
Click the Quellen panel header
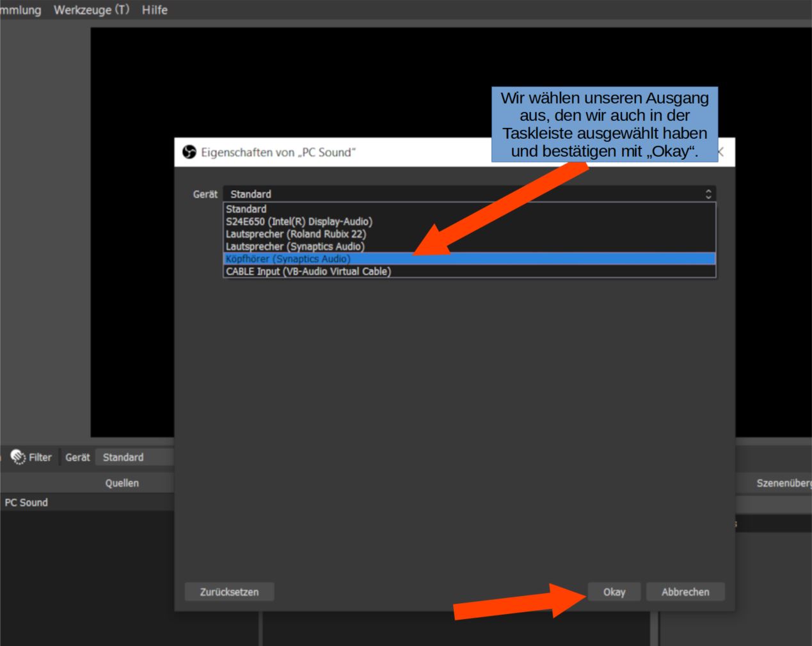click(x=122, y=483)
